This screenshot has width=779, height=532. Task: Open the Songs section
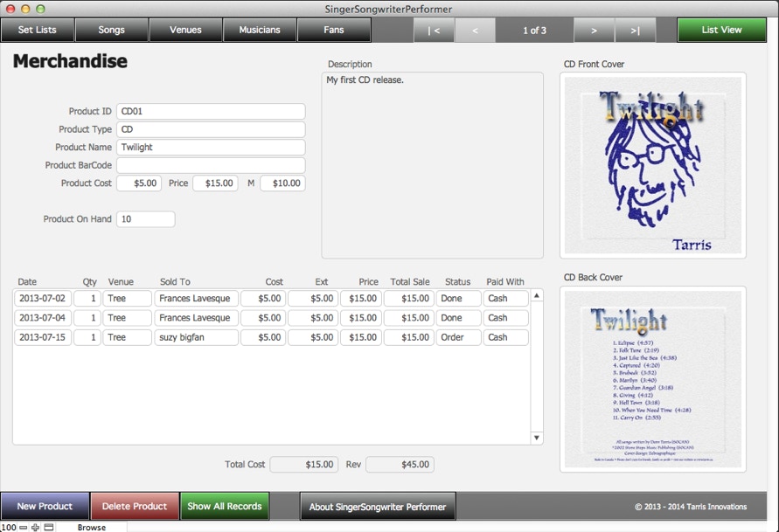[111, 30]
